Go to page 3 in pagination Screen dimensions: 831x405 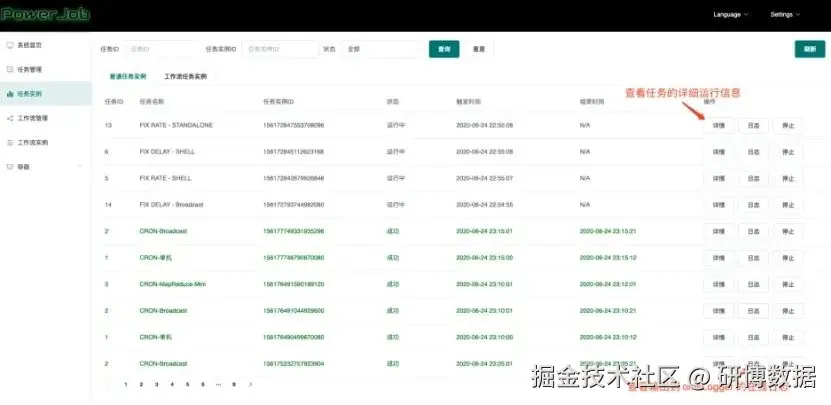click(x=156, y=384)
